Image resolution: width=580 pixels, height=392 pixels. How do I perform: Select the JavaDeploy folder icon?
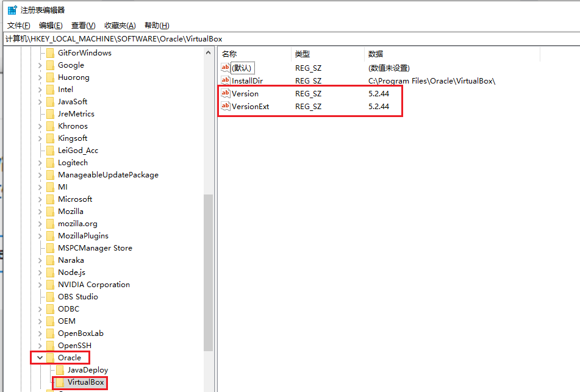click(x=60, y=371)
